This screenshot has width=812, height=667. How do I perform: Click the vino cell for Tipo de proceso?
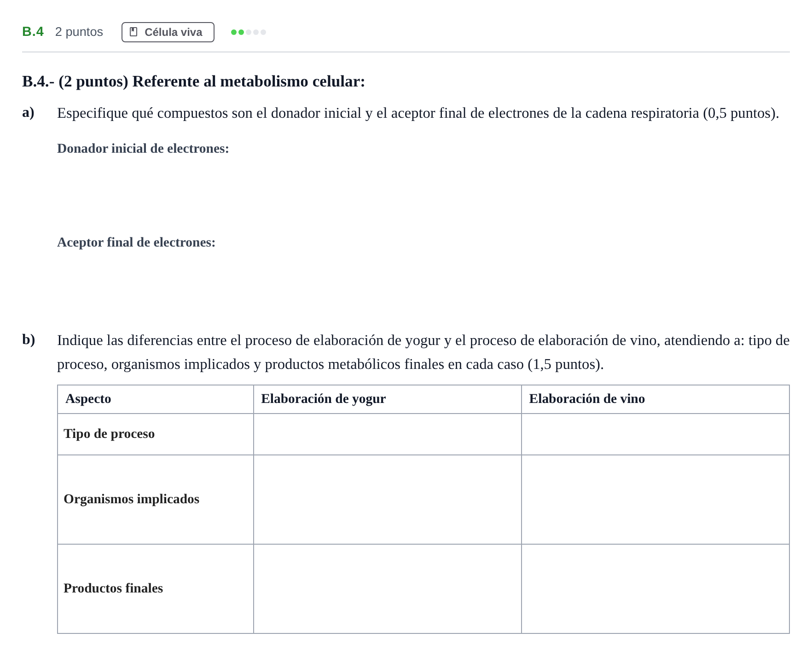655,434
